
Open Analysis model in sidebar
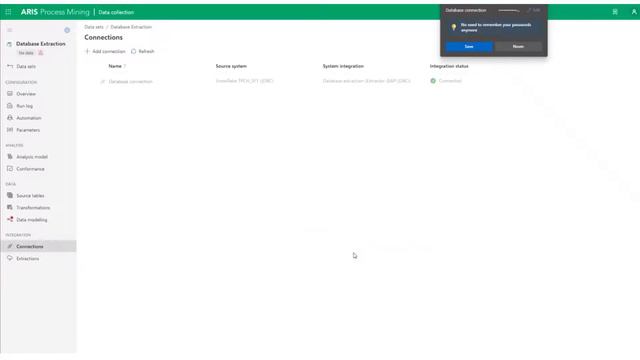point(32,157)
